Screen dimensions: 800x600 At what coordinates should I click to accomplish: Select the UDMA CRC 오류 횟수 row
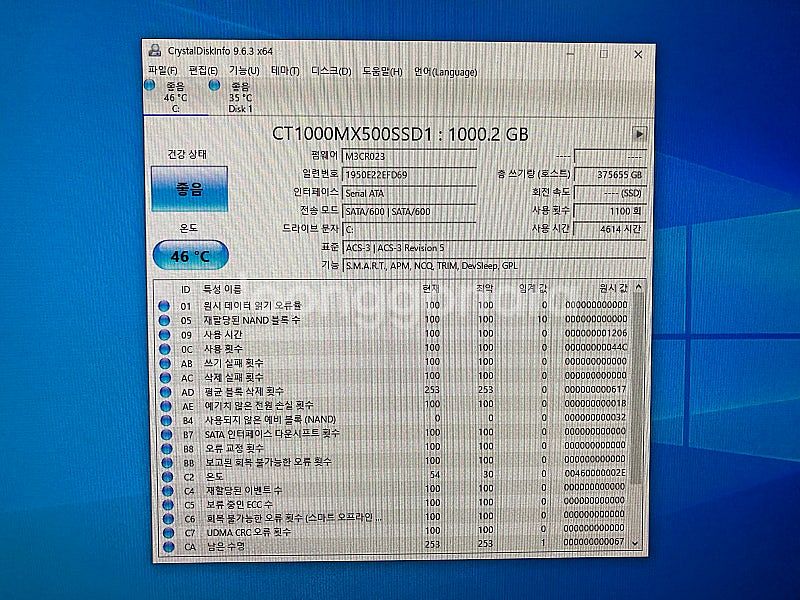tap(394, 532)
